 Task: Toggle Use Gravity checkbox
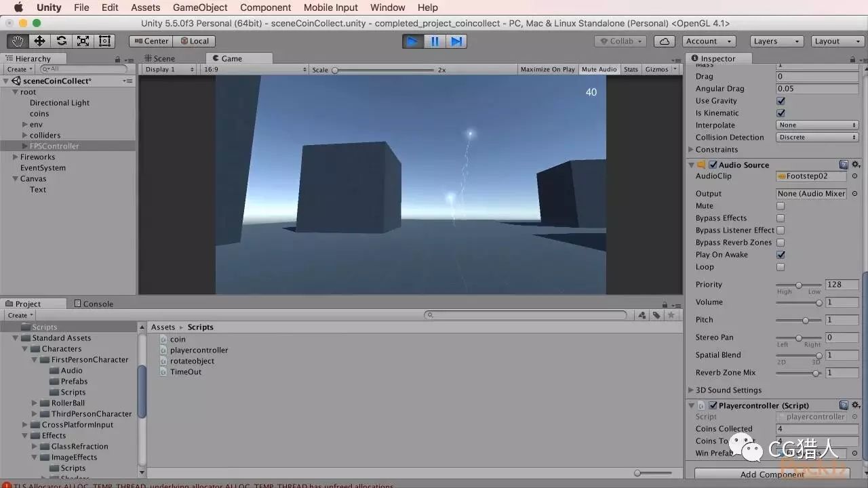click(781, 101)
